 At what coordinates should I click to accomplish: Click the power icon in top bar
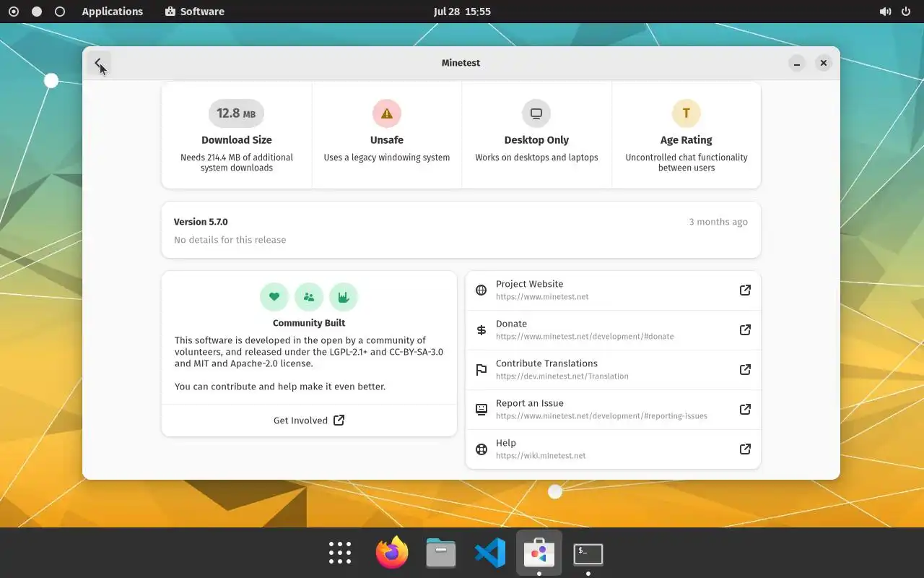tap(906, 12)
